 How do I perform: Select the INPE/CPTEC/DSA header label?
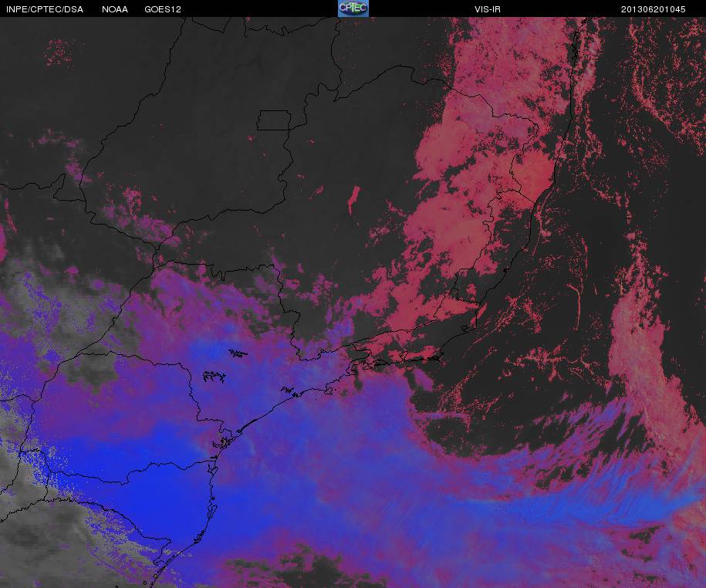45,9
